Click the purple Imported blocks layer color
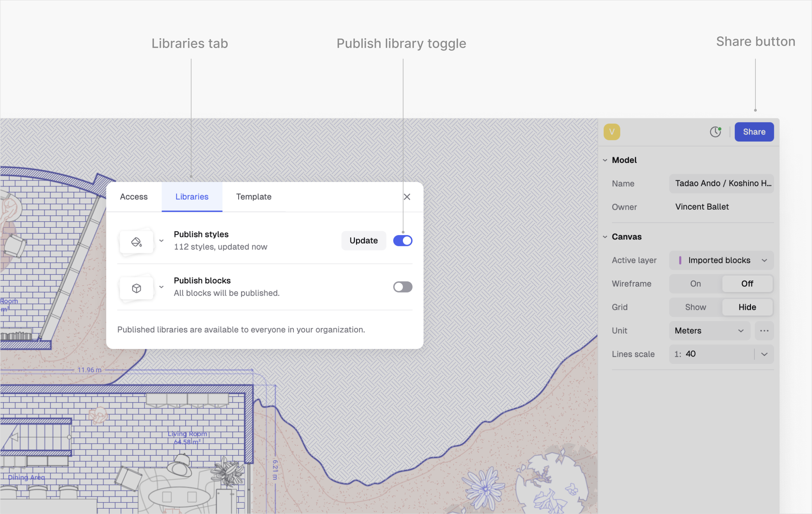The image size is (812, 514). tap(680, 260)
